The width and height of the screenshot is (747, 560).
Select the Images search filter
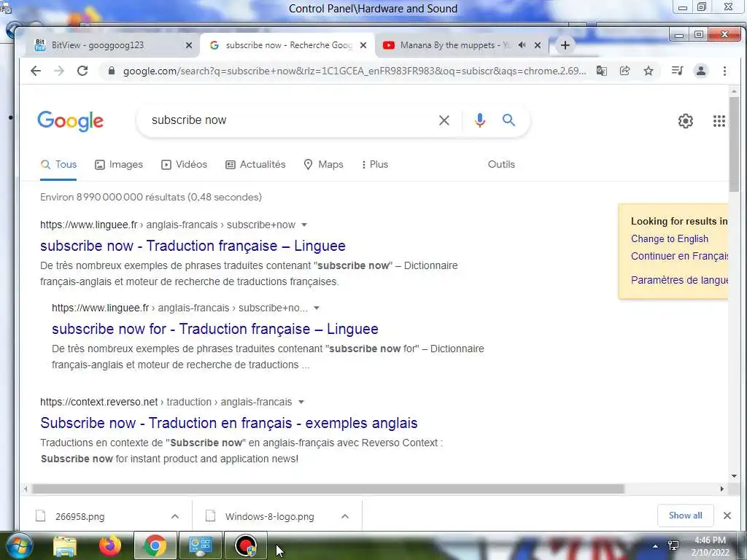tap(119, 165)
